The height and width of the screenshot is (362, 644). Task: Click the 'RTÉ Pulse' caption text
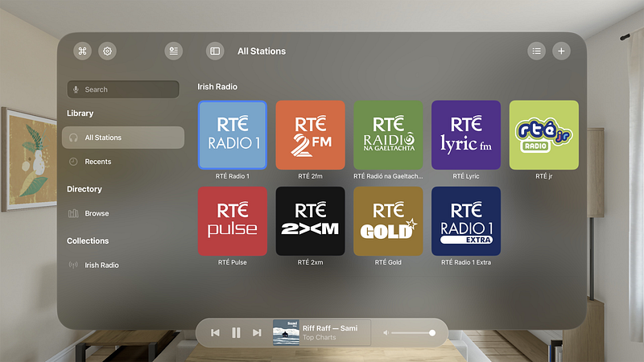(233, 262)
